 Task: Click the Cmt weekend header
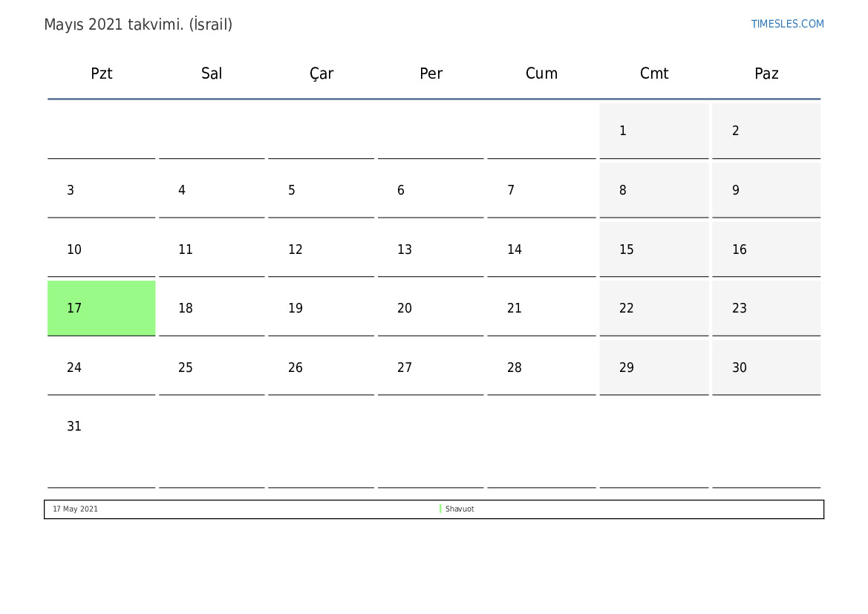coord(653,74)
